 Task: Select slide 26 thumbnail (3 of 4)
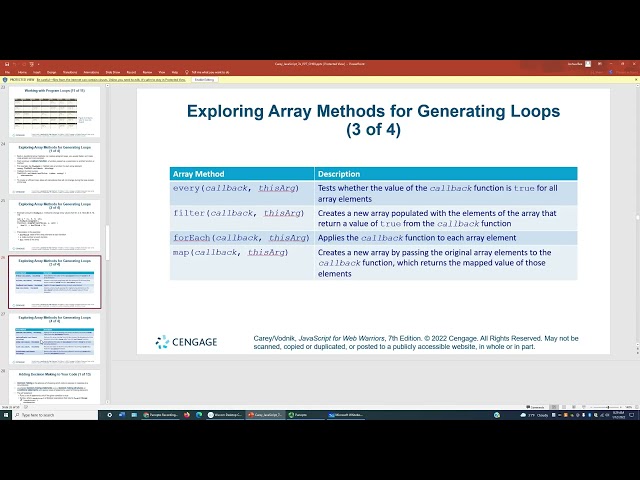coord(54,282)
